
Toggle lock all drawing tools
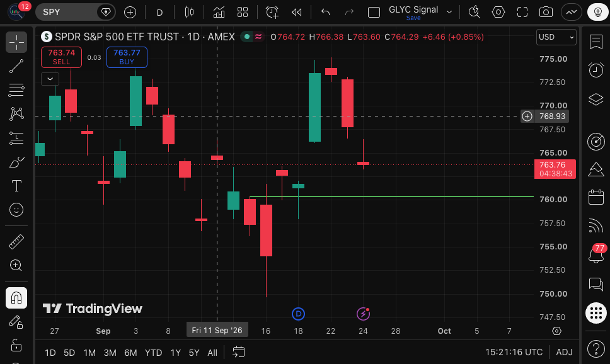coord(16,345)
